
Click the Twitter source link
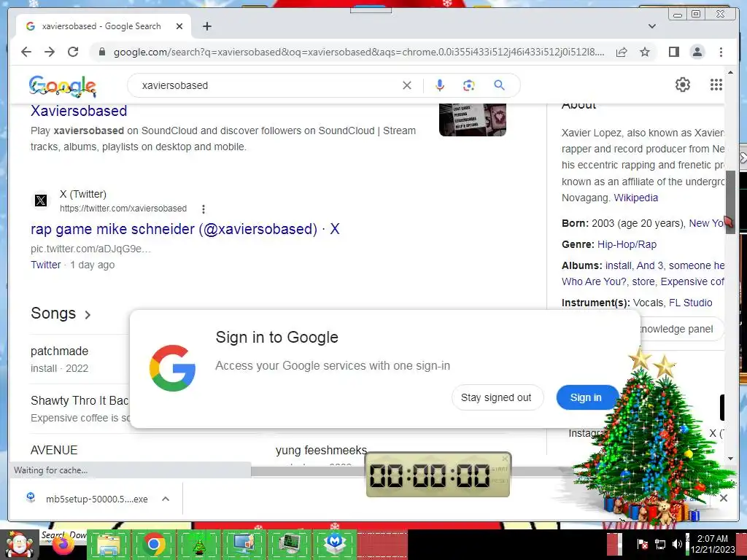pos(46,265)
